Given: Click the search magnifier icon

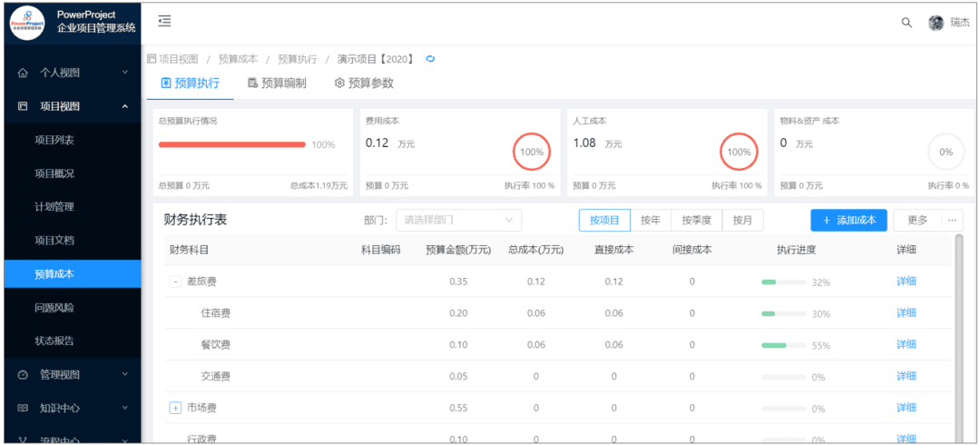Looking at the screenshot, I should (906, 23).
